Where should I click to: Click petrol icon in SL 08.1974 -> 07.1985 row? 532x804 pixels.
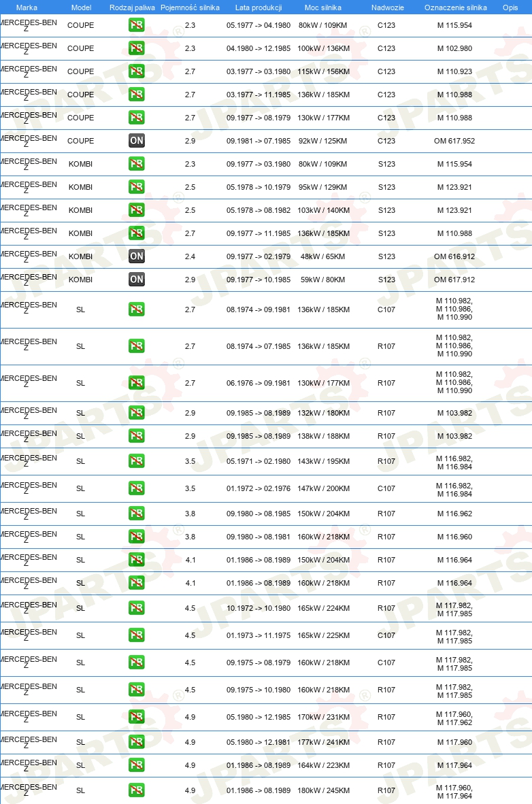click(x=137, y=346)
